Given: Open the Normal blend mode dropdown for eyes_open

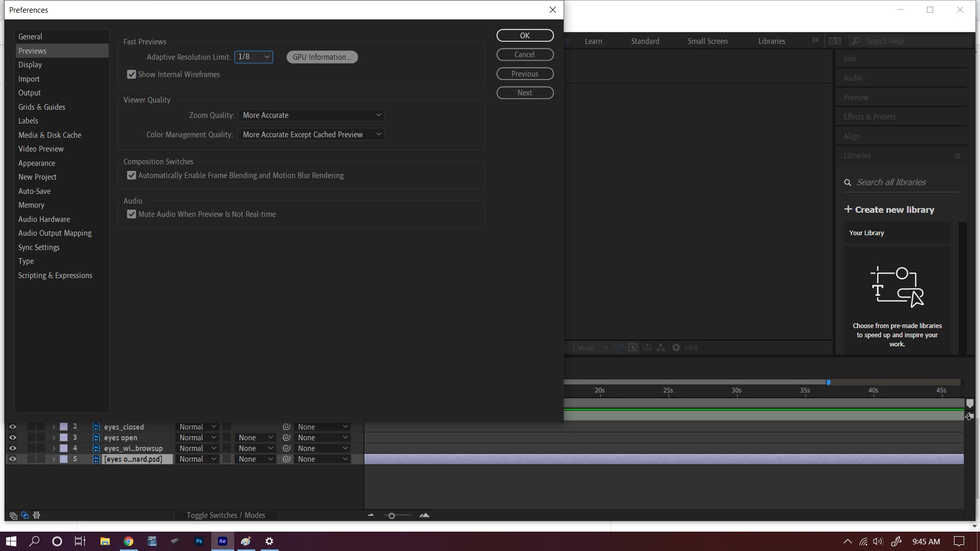Looking at the screenshot, I should 197,437.
